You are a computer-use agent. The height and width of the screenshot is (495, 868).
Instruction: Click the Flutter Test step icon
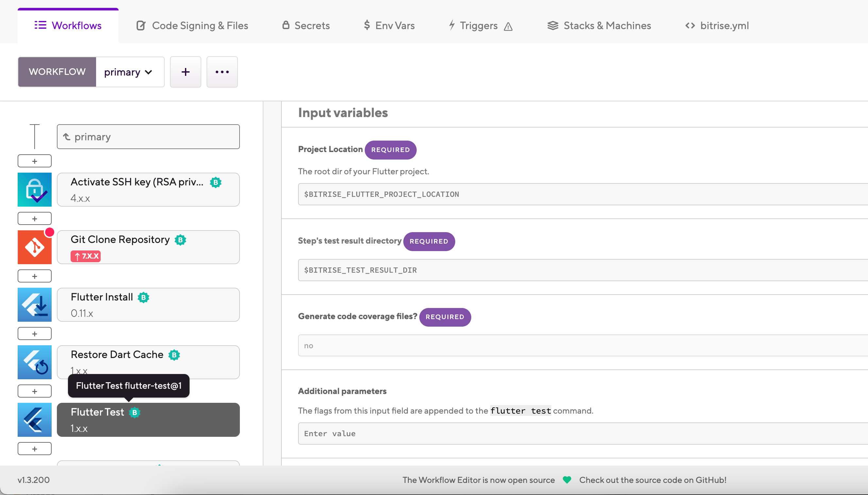(x=34, y=419)
